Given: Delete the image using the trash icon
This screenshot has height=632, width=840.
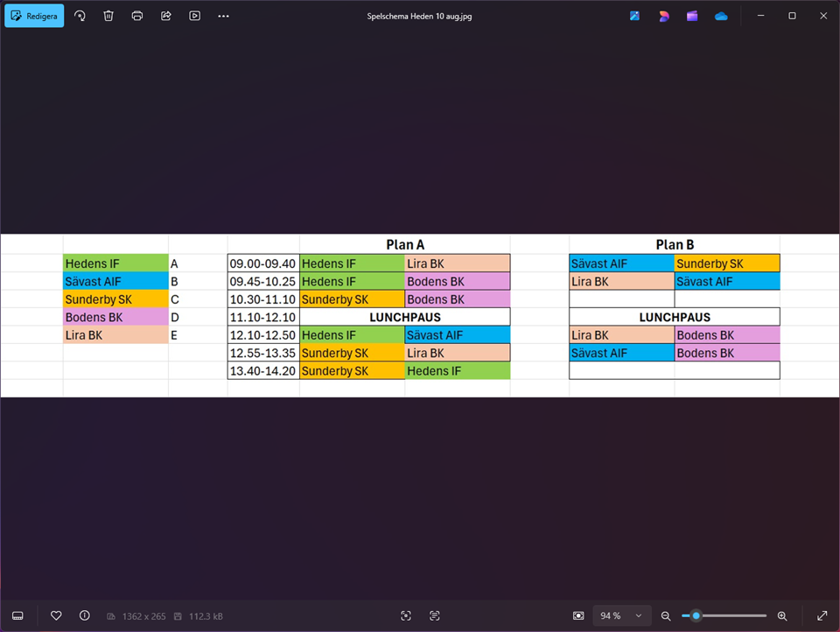Looking at the screenshot, I should click(108, 16).
